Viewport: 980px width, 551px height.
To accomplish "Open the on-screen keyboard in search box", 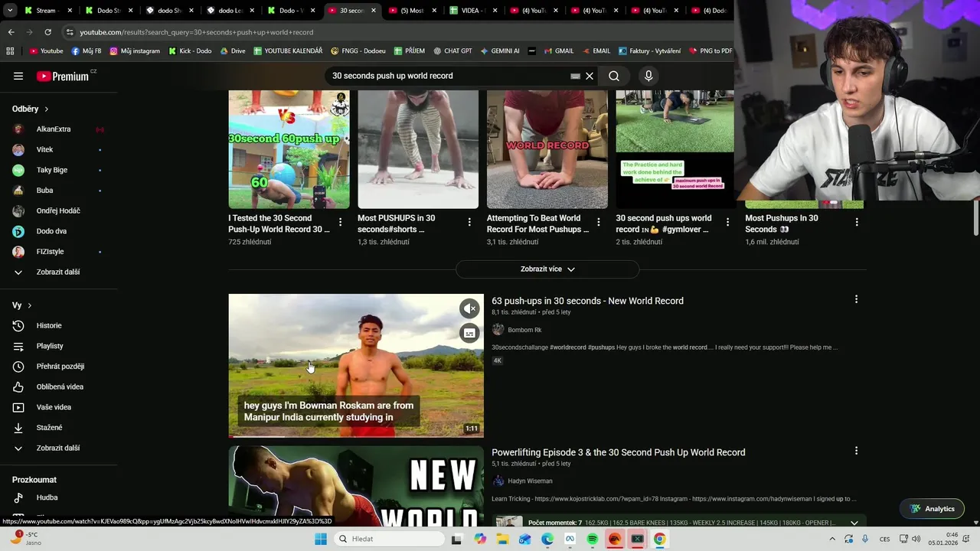I will [575, 76].
